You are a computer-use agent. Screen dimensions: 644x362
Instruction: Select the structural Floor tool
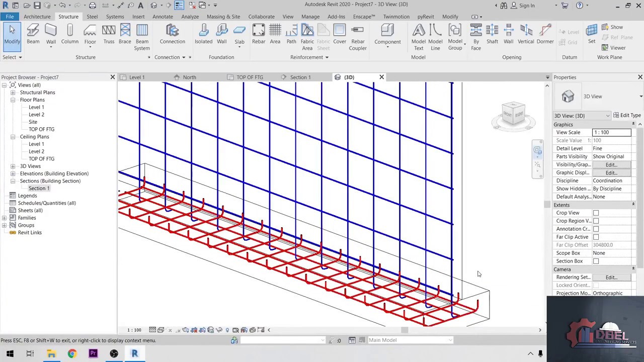pos(90,35)
